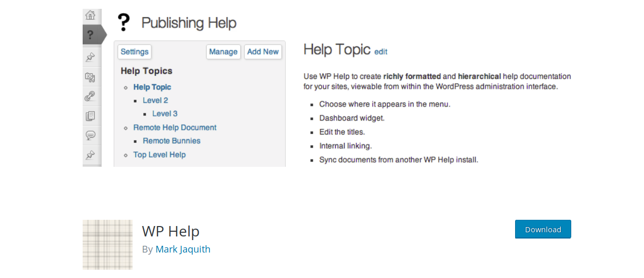This screenshot has width=644, height=278.
Task: Click the bottom pushpin icon in sidebar
Action: coord(90,155)
